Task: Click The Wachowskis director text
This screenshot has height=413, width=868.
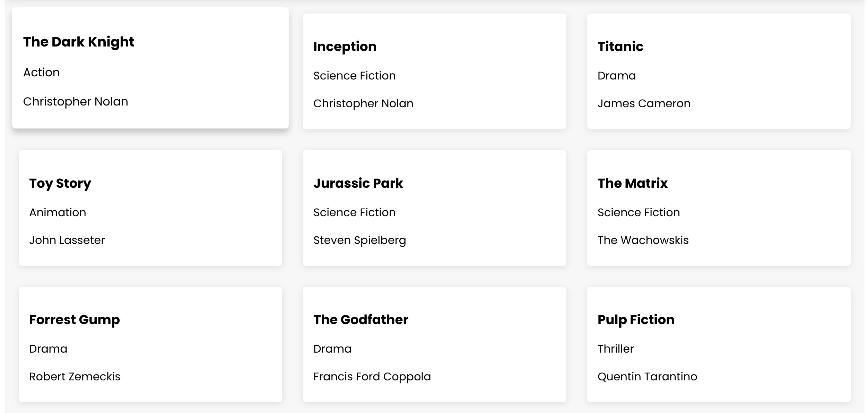Action: (643, 240)
